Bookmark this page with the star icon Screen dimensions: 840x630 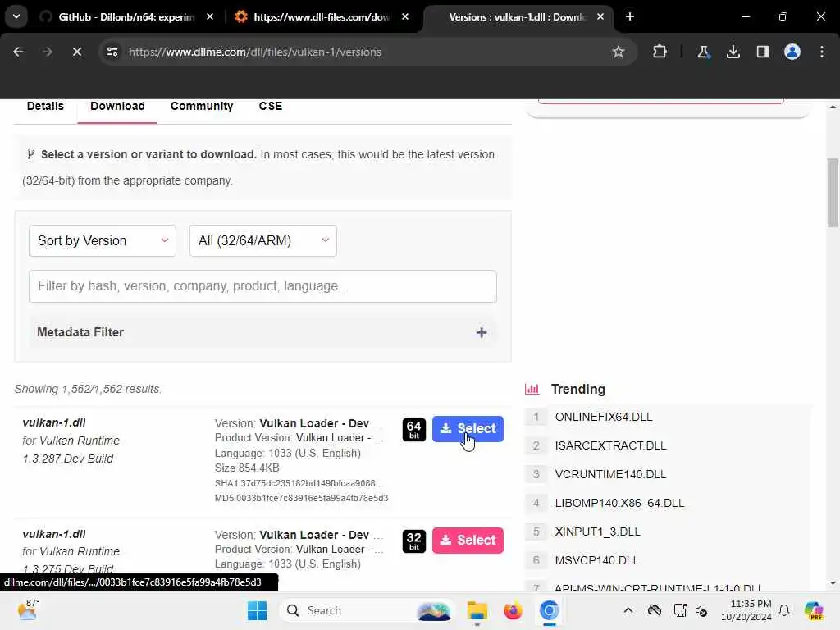[619, 52]
